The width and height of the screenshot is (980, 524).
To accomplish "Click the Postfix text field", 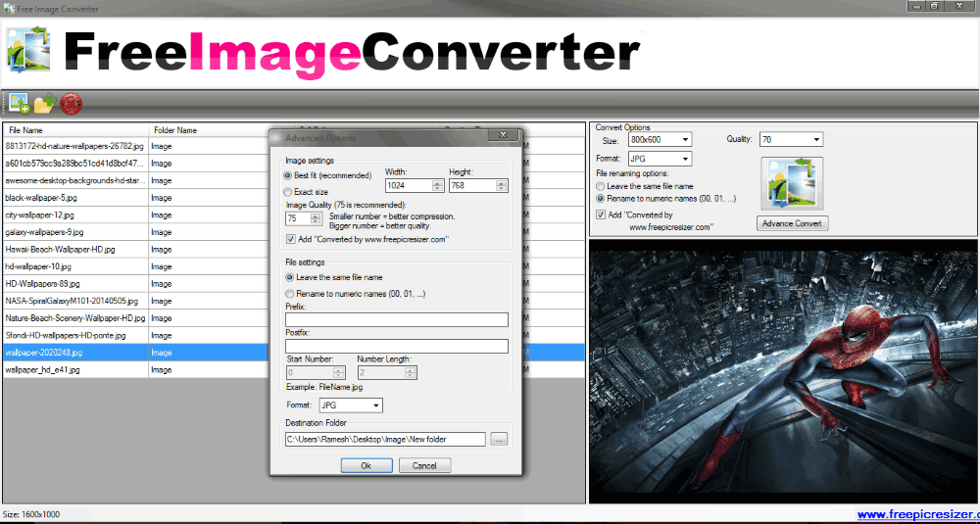I will click(397, 346).
